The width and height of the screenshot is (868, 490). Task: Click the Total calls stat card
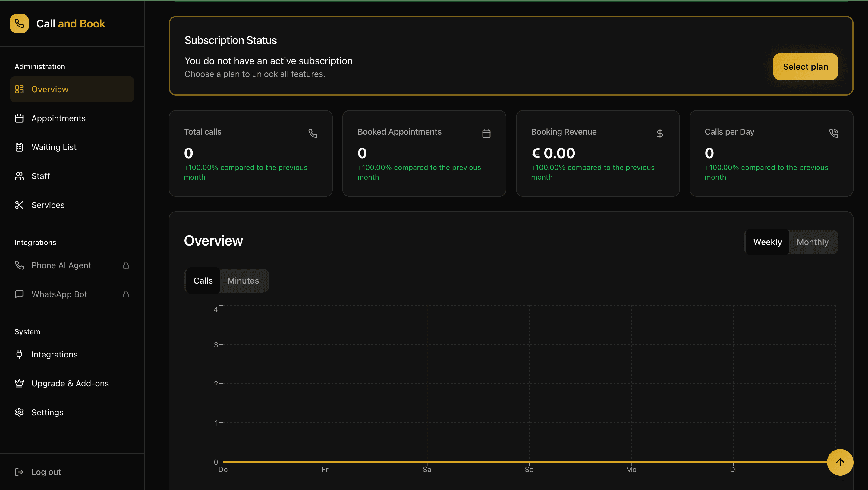(x=250, y=153)
